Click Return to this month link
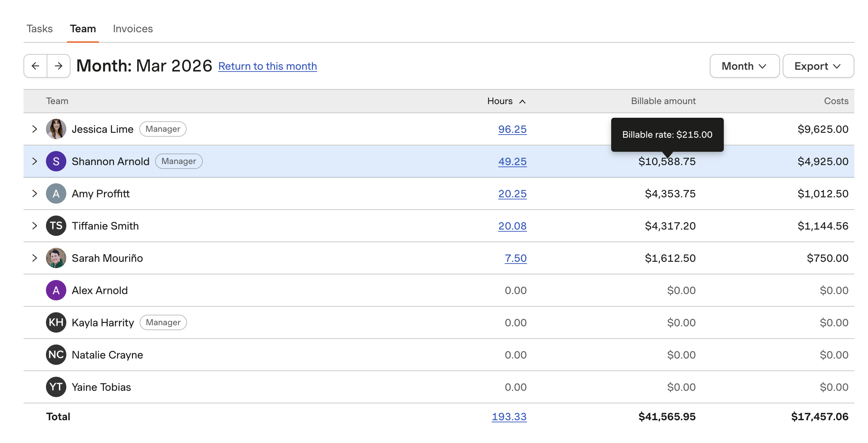This screenshot has height=443, width=868. click(268, 66)
